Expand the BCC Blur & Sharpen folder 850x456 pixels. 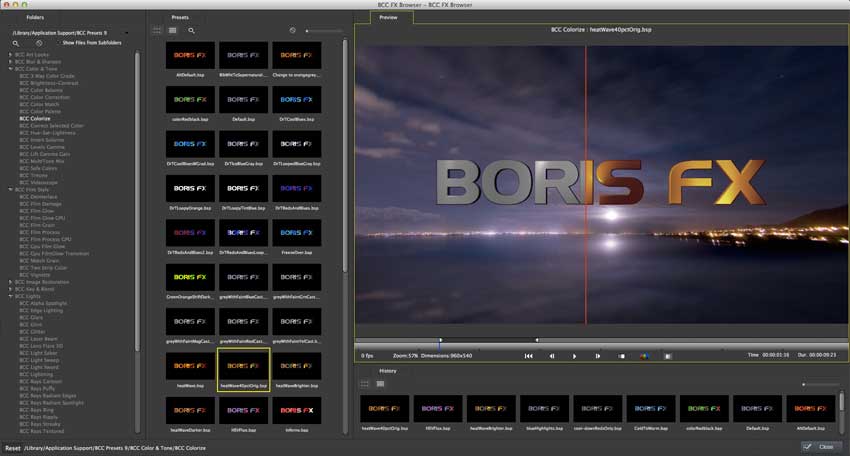pos(10,62)
